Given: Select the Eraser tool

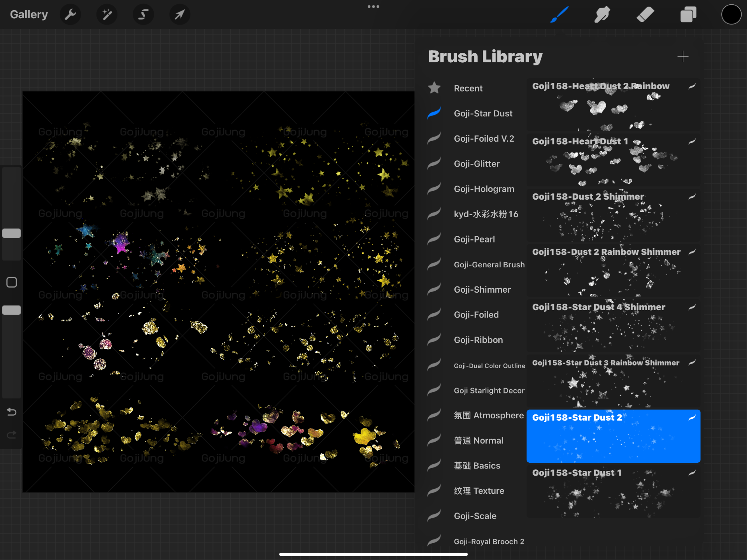Looking at the screenshot, I should [x=645, y=15].
